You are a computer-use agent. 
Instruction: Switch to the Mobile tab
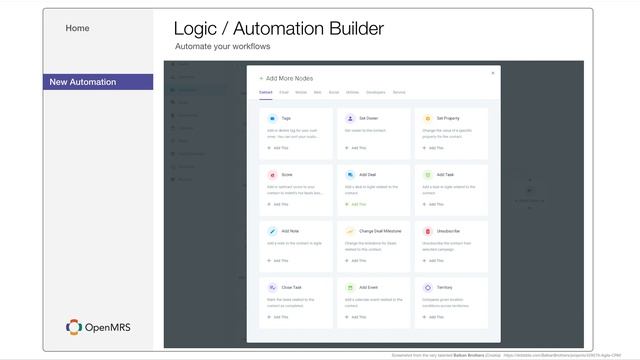click(301, 92)
